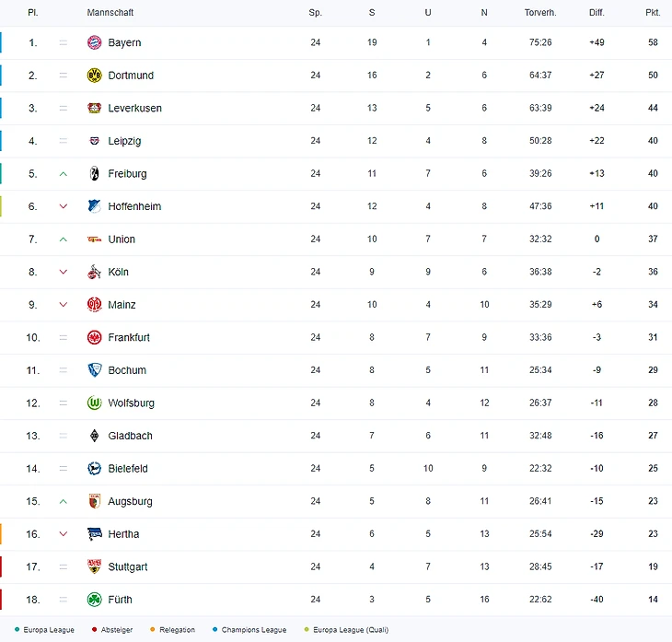Click Freiburg's green up-arrow trend indicator

(x=64, y=173)
